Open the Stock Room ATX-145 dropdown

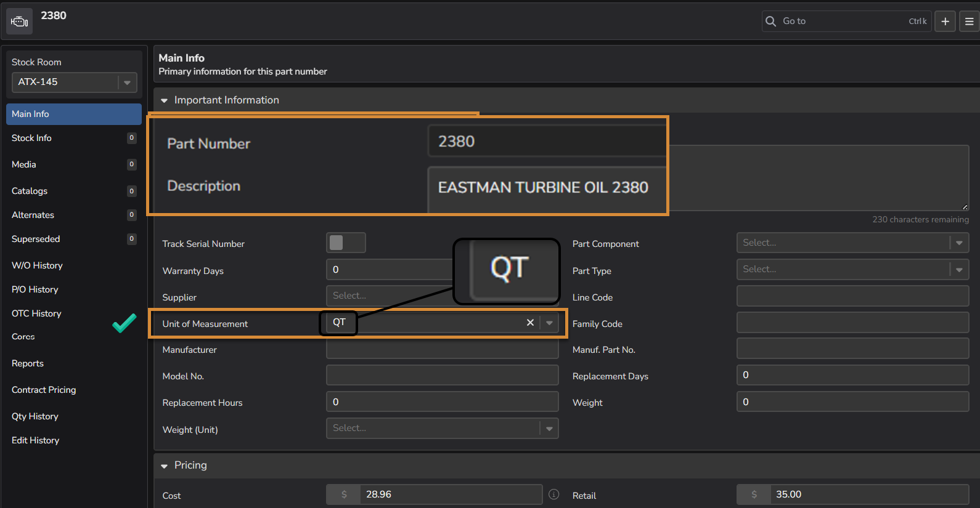tap(127, 83)
